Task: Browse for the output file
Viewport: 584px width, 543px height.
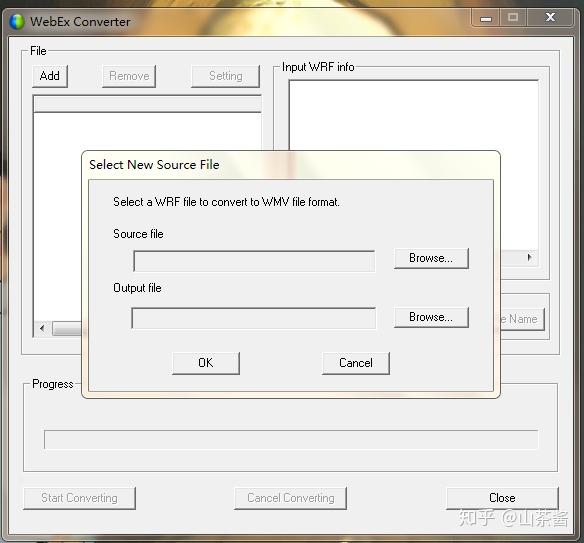Action: tap(431, 317)
